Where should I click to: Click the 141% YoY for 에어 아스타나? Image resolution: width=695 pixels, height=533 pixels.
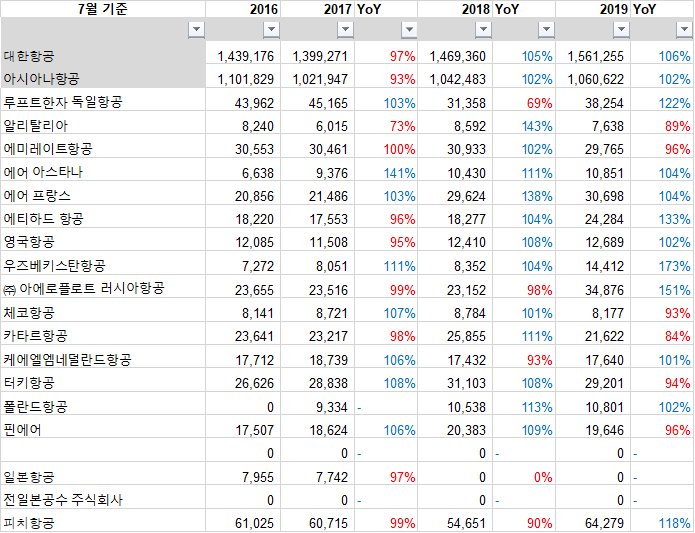[399, 173]
